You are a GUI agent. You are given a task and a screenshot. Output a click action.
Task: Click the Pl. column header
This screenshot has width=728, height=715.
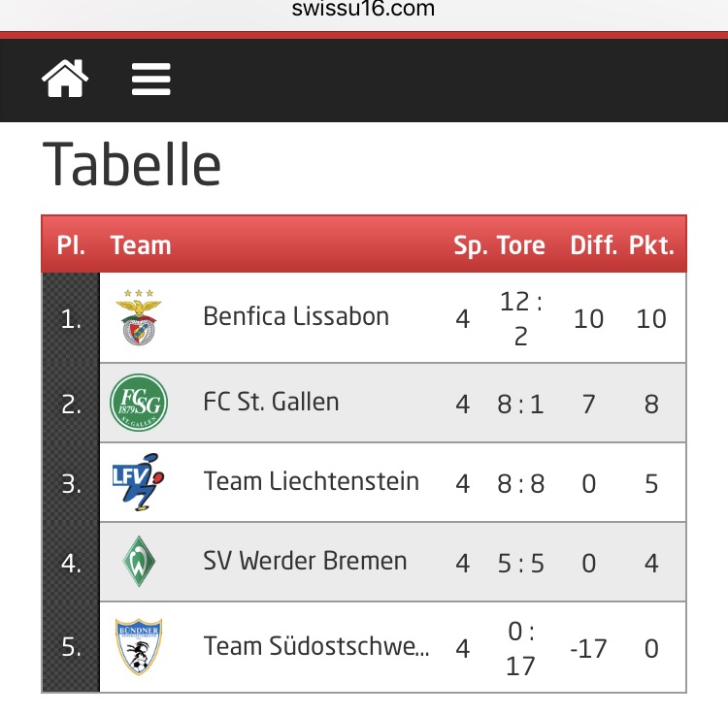tap(71, 245)
